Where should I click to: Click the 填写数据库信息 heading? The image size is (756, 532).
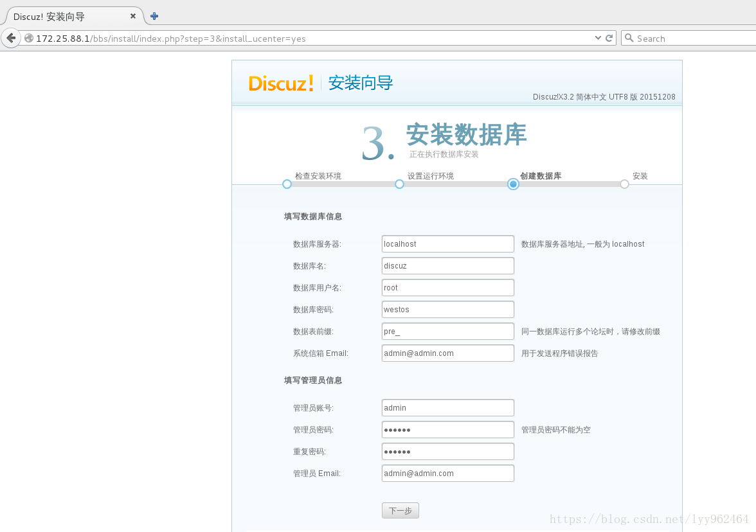pos(313,217)
